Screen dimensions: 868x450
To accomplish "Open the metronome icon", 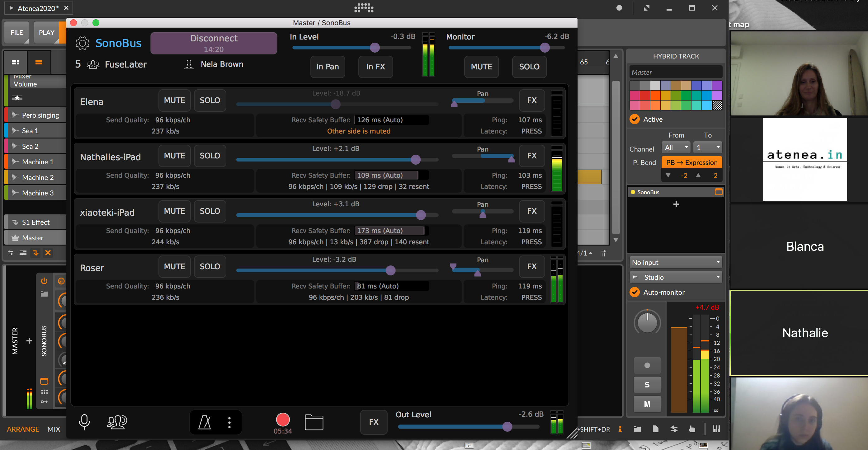I will coord(205,422).
